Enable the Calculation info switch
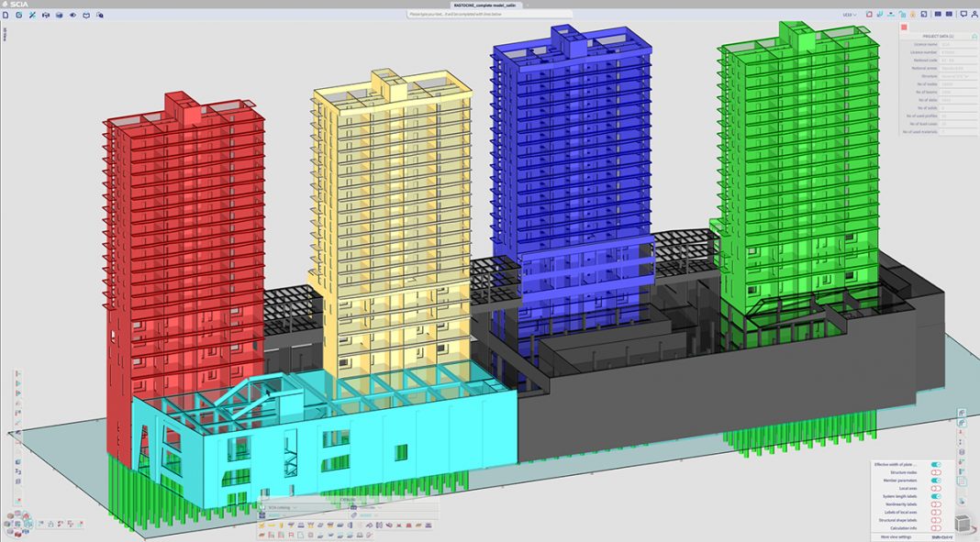 click(936, 528)
